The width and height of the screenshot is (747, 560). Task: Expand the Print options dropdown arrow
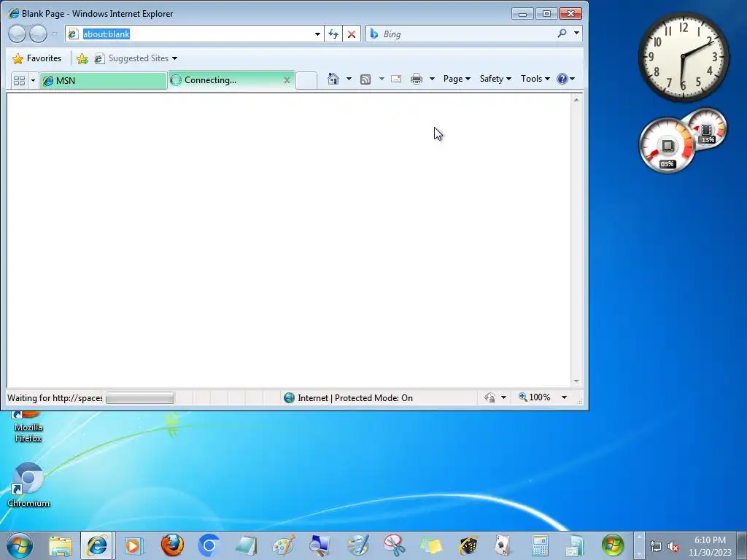click(432, 79)
